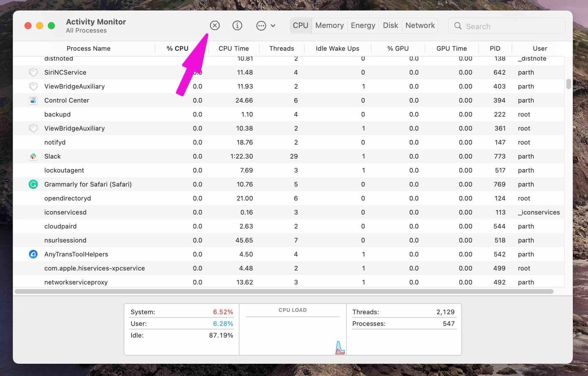588x376 pixels.
Task: Click the Idle 87.19% value
Action: pos(221,335)
